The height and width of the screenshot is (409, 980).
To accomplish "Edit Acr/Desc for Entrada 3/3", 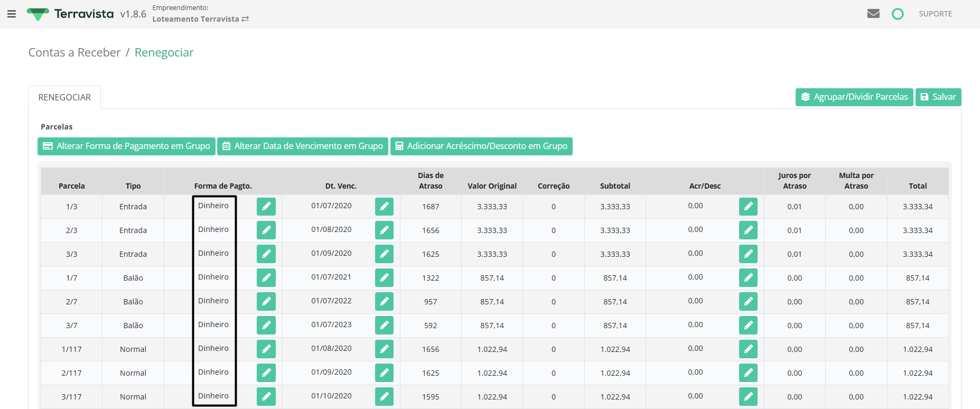I will (748, 254).
